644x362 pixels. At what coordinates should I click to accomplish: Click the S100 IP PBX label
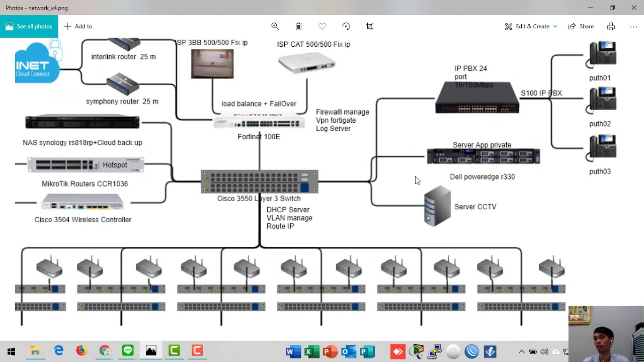pos(541,93)
